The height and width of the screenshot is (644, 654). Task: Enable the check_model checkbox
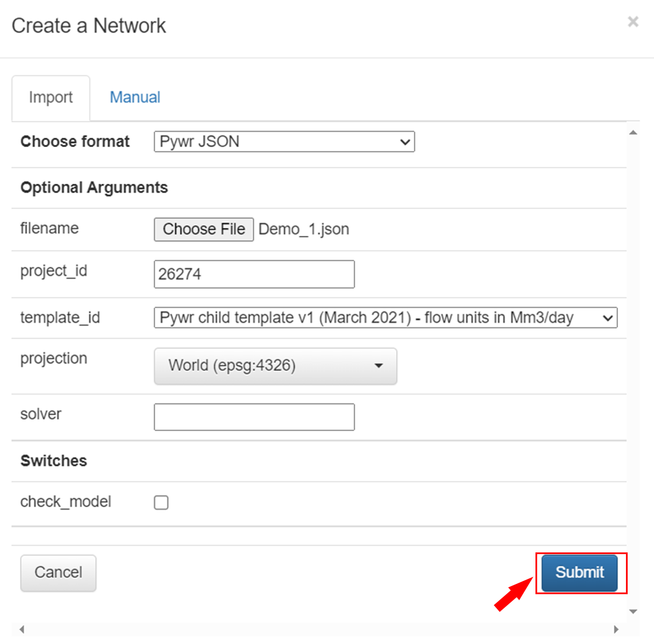(161, 503)
